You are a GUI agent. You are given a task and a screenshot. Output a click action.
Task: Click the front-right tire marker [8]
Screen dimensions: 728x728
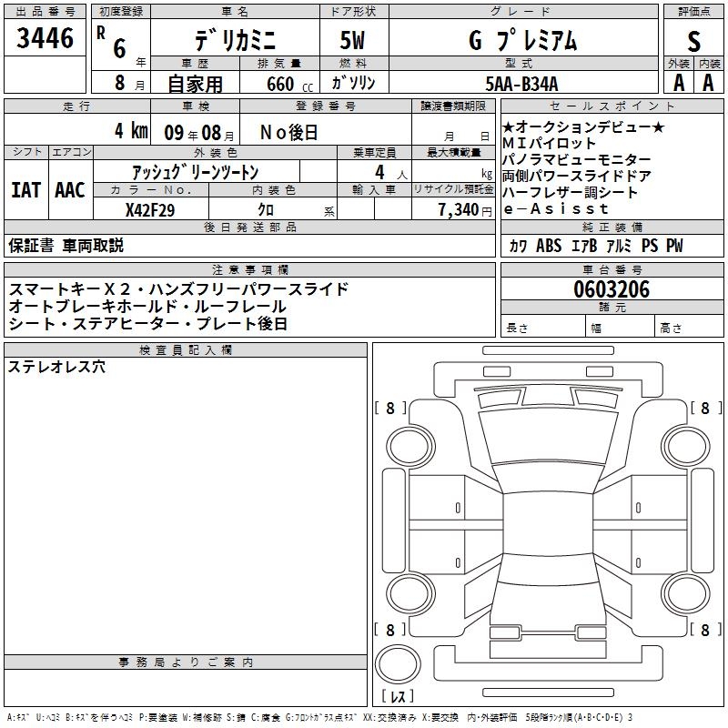click(706, 408)
